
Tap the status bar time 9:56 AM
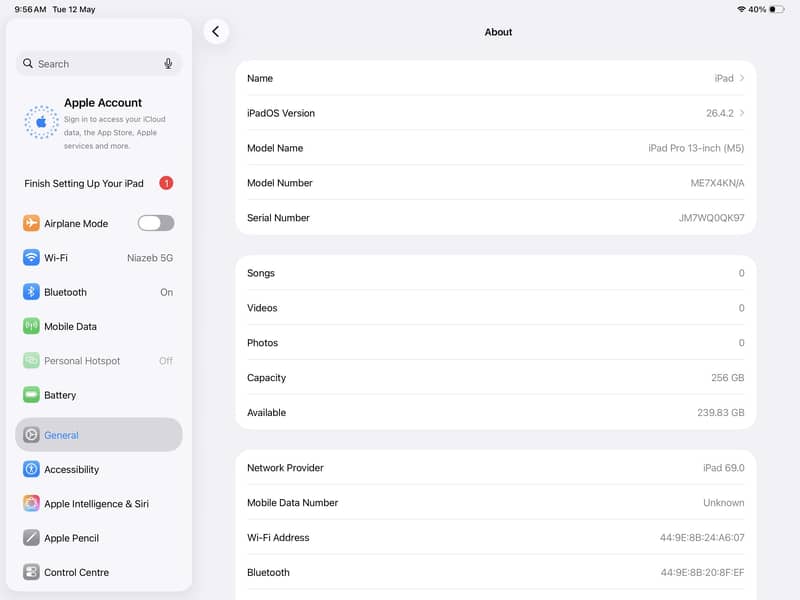(30, 9)
